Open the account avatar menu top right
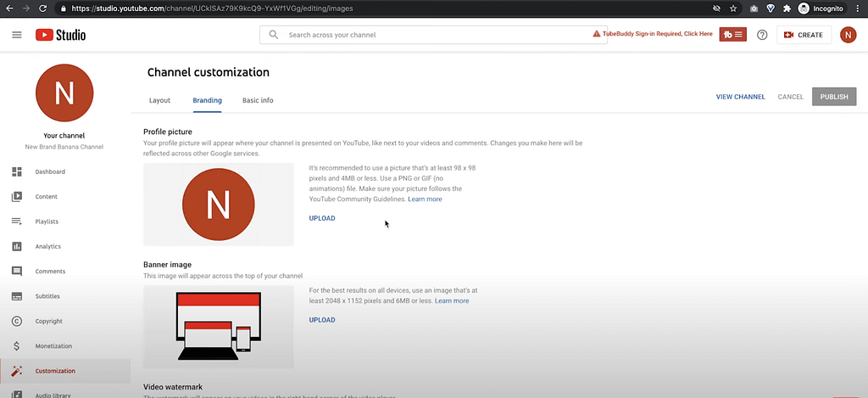 (848, 35)
